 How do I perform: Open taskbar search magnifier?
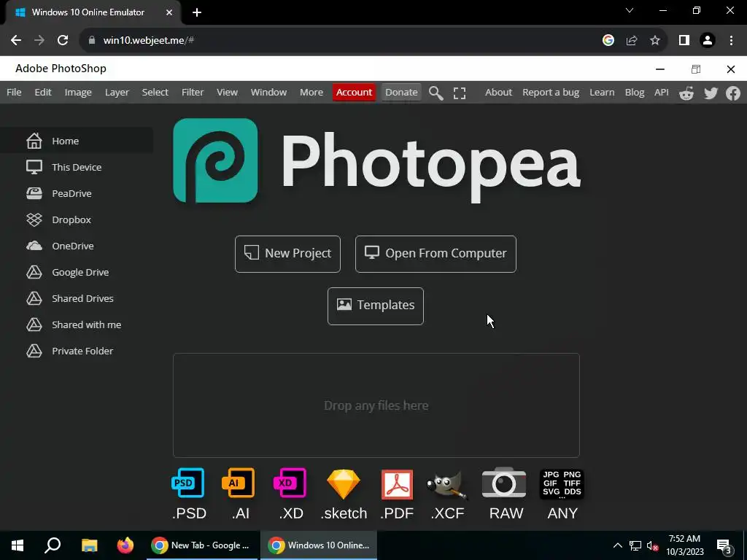pyautogui.click(x=53, y=545)
